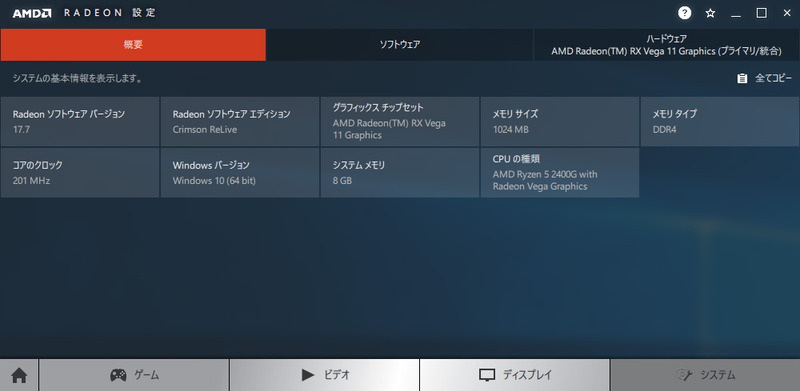
Task: Click the play icon for ビデオ
Action: pos(308,375)
